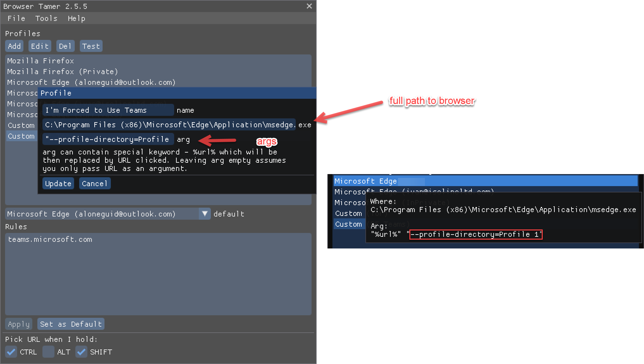Select the highlighted Custom profile row
The height and width of the screenshot is (364, 644).
point(22,136)
